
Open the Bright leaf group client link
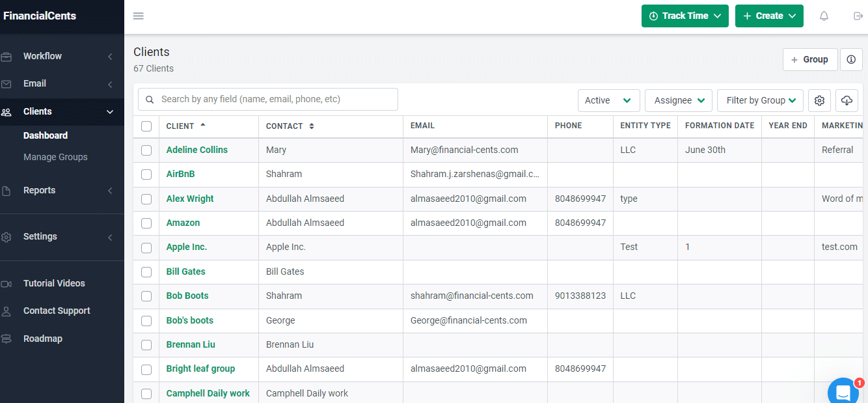(200, 368)
